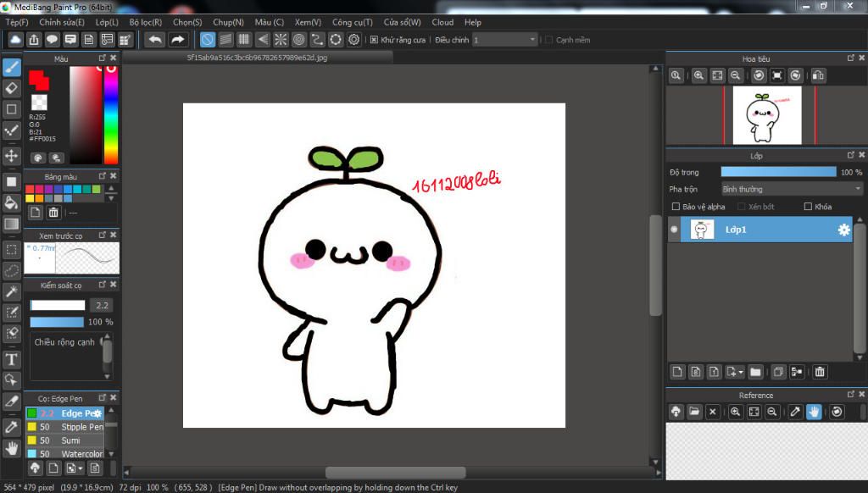Click the rainbow hue bar
Image resolution: width=868 pixels, height=493 pixels.
[x=111, y=114]
